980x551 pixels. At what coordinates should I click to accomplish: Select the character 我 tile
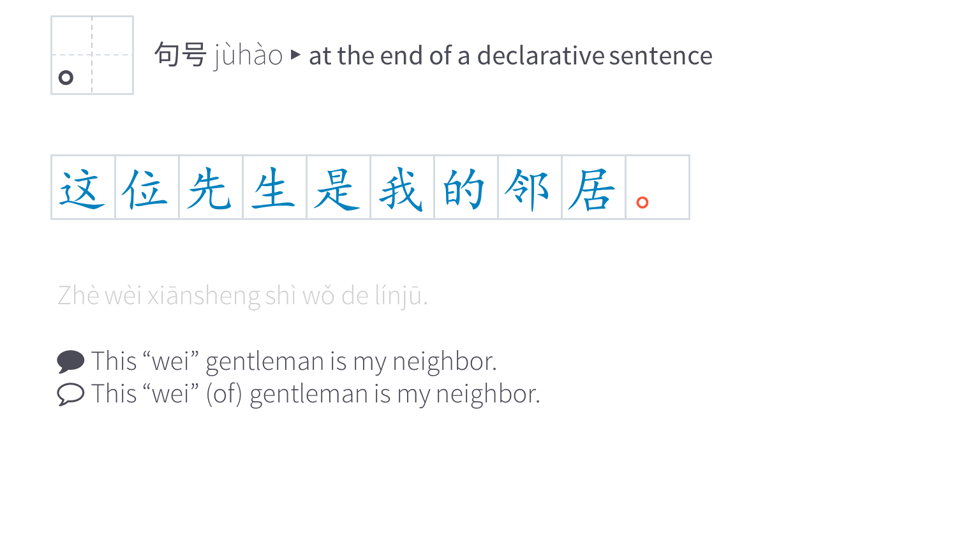click(402, 187)
